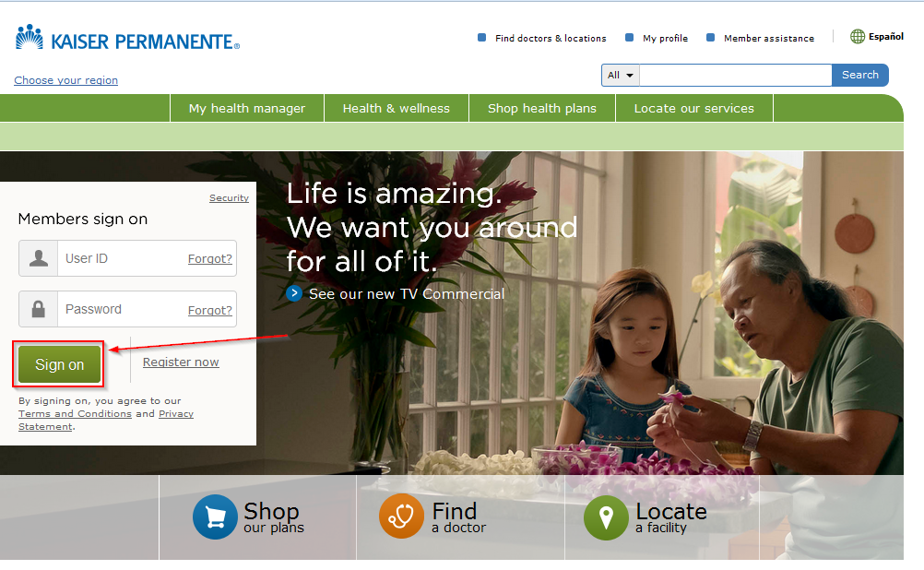Open the Terms and Conditions link
The width and height of the screenshot is (924, 570).
pos(75,414)
